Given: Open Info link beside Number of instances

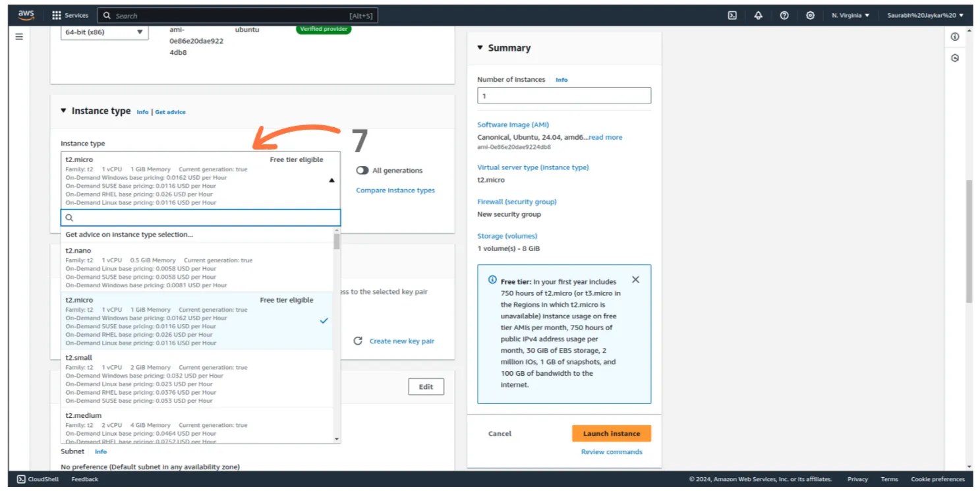Looking at the screenshot, I should 562,80.
